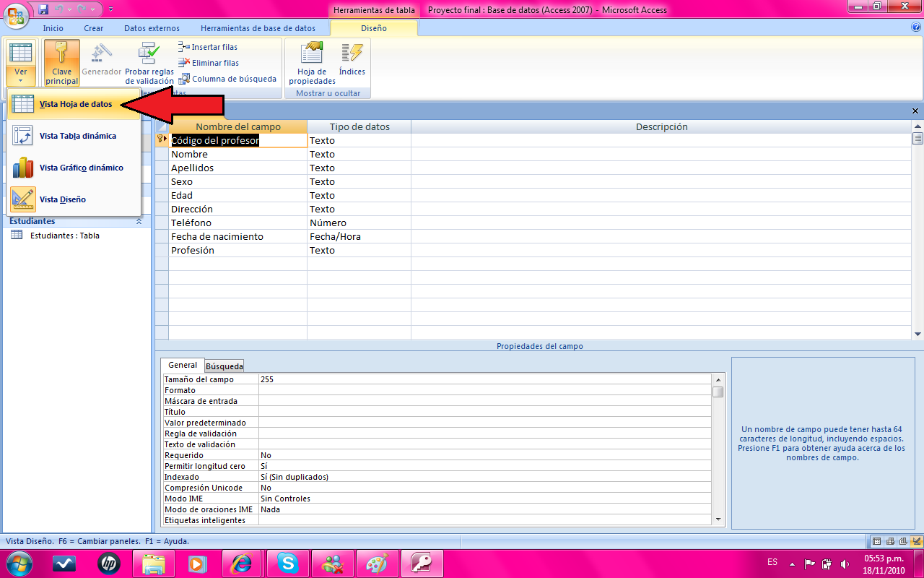Click the Generador wand icon
924x578 pixels.
pyautogui.click(x=101, y=53)
